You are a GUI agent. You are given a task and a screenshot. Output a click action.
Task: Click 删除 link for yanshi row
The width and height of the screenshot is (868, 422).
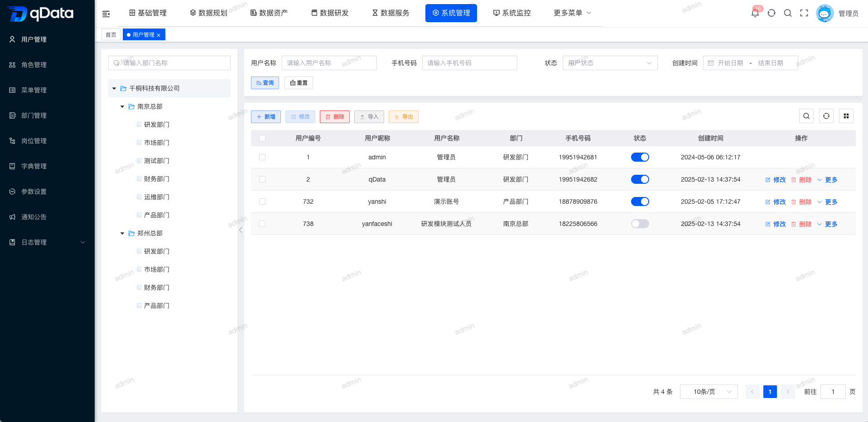[x=801, y=202]
